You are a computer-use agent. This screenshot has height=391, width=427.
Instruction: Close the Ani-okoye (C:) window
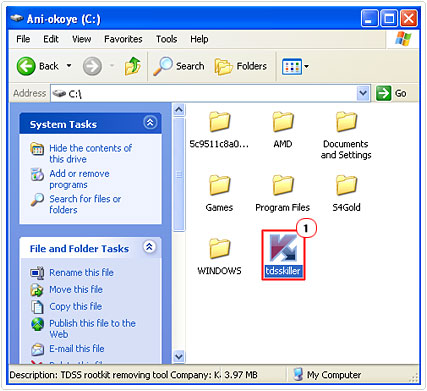click(409, 18)
